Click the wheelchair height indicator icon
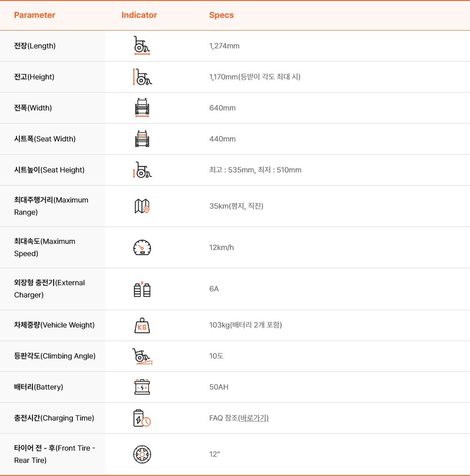The height and width of the screenshot is (476, 470). point(142,77)
